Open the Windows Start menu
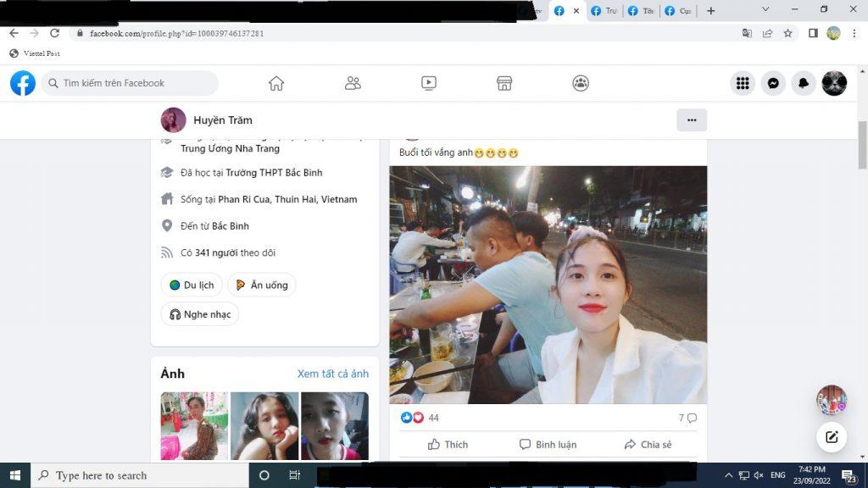The width and height of the screenshot is (868, 488). point(14,475)
